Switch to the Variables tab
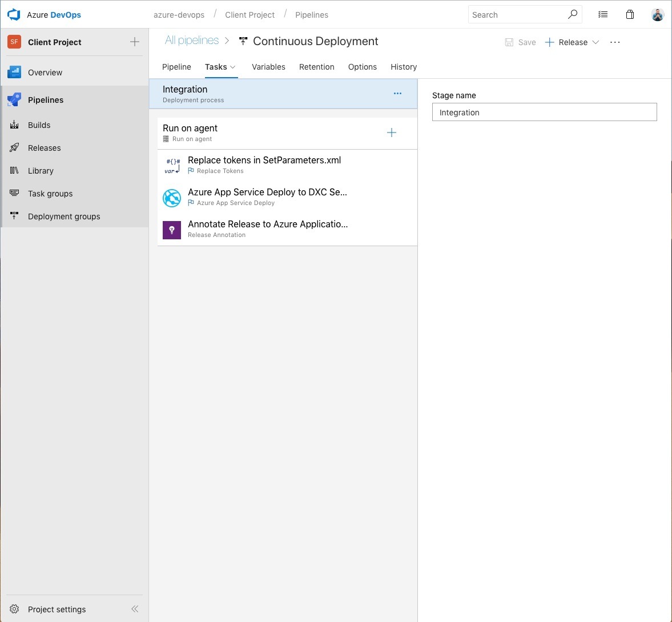 268,67
